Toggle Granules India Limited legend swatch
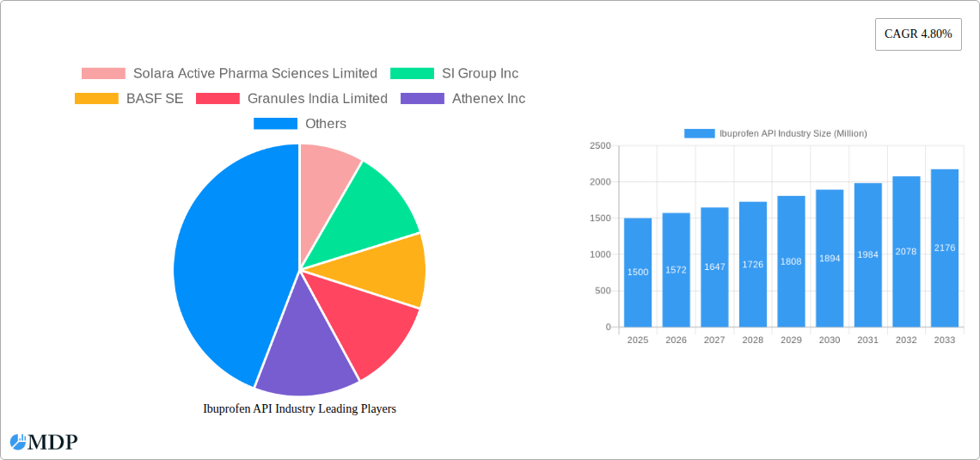980x460 pixels. [217, 98]
